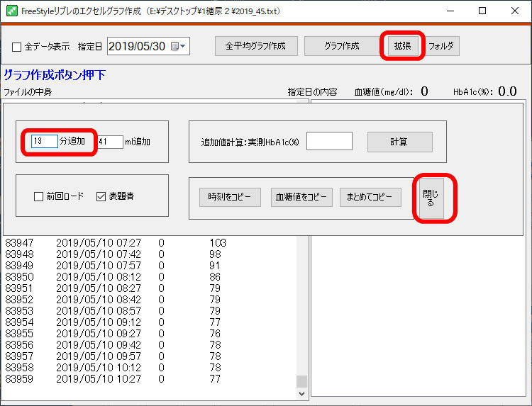This screenshot has width=532, height=406.
Task: Enable the 前回ロード checkbox
Action: point(39,196)
